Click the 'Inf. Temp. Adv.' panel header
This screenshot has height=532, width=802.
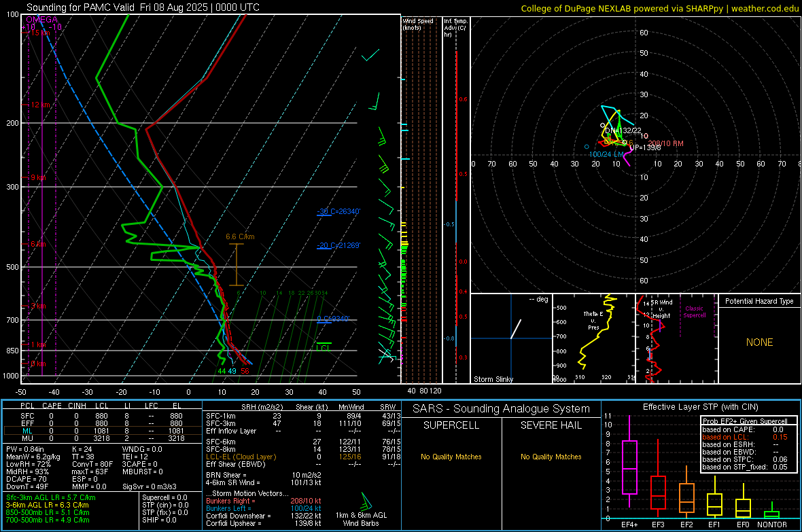pyautogui.click(x=455, y=28)
